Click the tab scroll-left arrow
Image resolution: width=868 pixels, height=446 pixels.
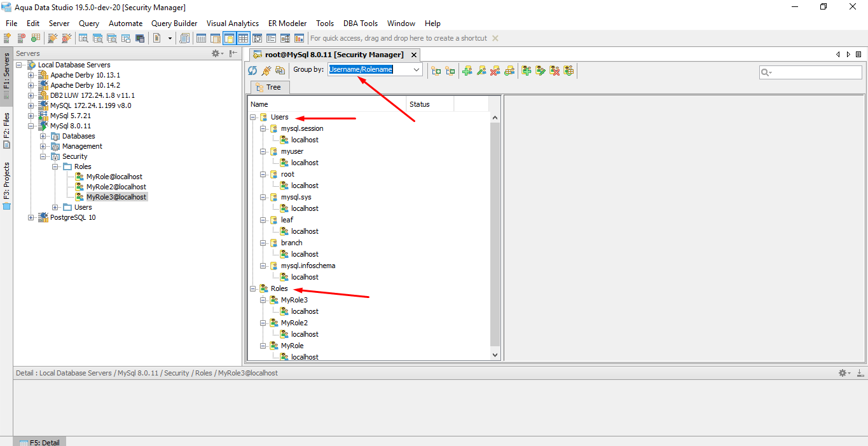(x=838, y=55)
